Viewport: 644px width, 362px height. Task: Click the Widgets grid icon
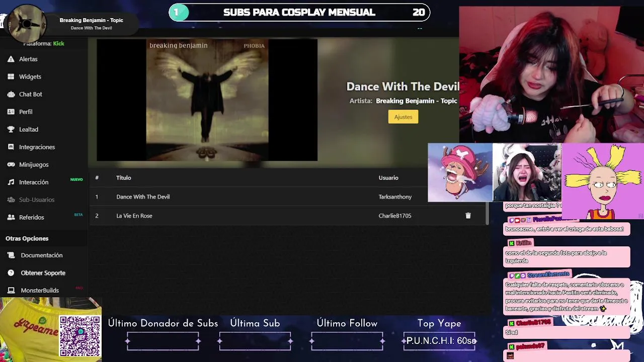point(11,76)
